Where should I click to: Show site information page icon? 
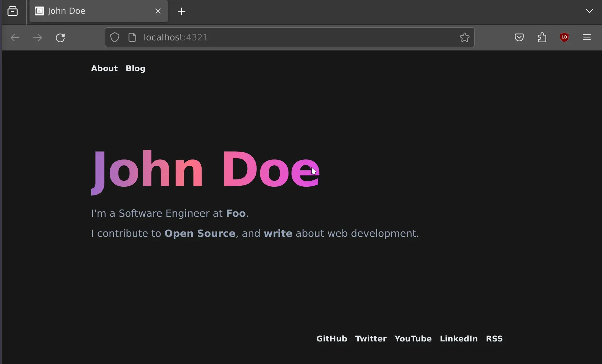point(132,37)
